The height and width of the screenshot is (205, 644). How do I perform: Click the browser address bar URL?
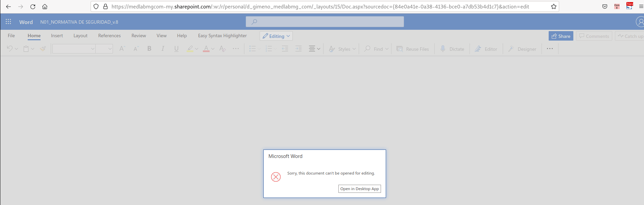click(x=320, y=6)
